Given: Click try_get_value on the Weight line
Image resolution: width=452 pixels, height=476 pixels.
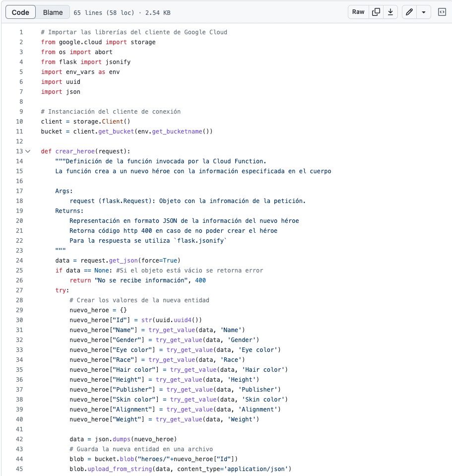Looking at the screenshot, I should click(x=179, y=419).
